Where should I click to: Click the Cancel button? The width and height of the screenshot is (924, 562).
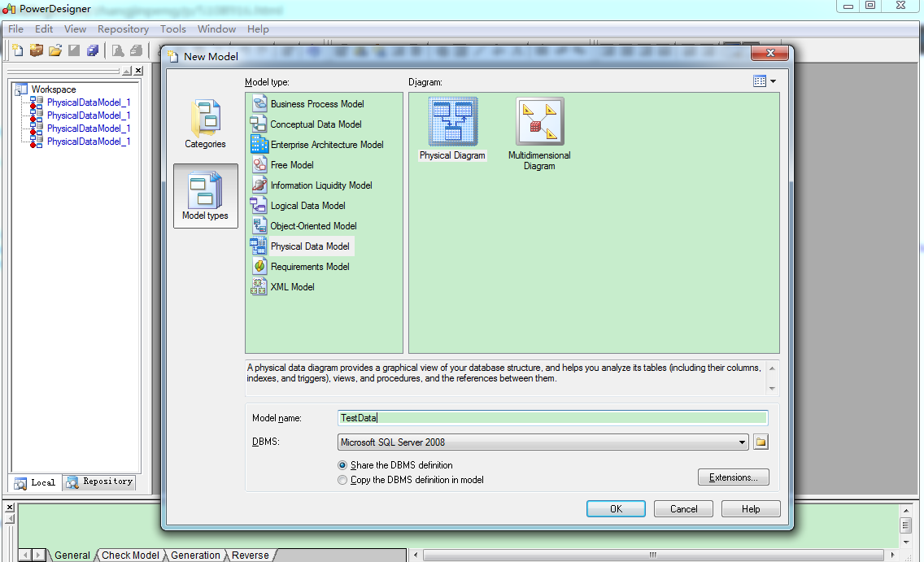tap(683, 509)
